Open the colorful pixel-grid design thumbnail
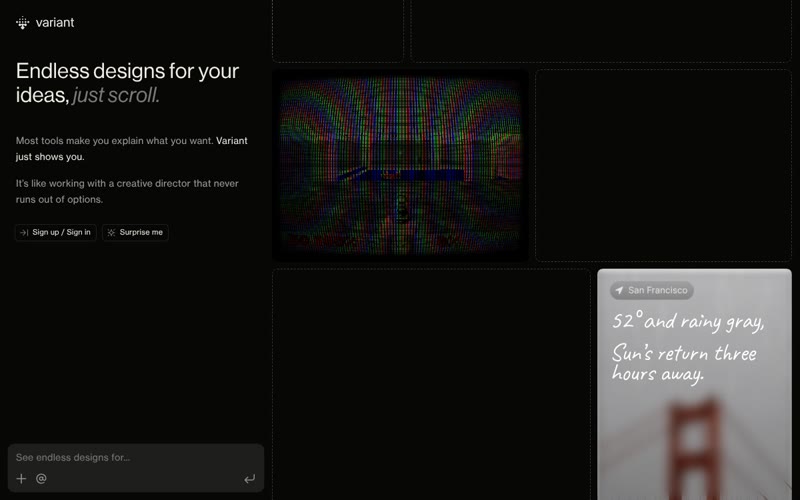 401,165
